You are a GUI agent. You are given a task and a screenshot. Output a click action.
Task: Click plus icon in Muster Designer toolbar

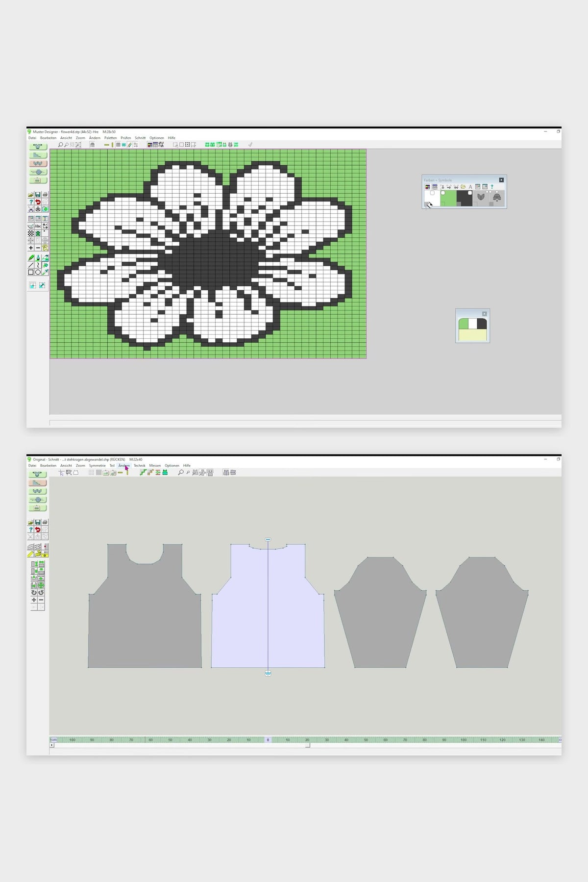[x=31, y=248]
